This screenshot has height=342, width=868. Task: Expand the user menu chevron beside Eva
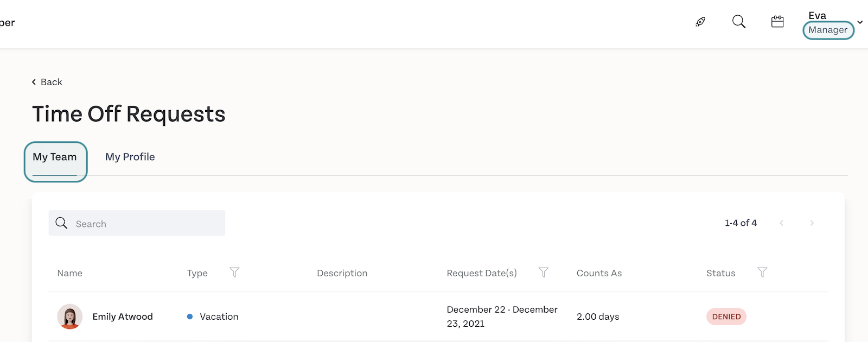860,22
